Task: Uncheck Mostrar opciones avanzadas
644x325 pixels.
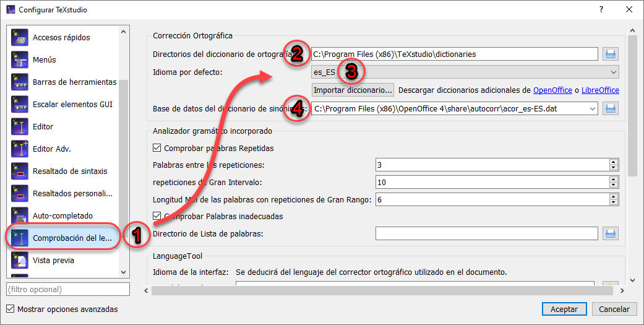Action: click(x=11, y=309)
